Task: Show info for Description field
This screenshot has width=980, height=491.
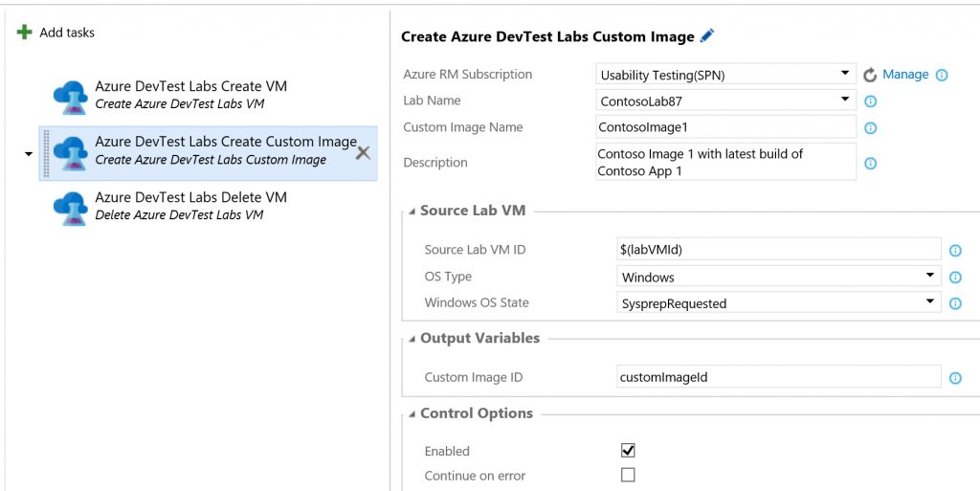Action: coord(870,163)
